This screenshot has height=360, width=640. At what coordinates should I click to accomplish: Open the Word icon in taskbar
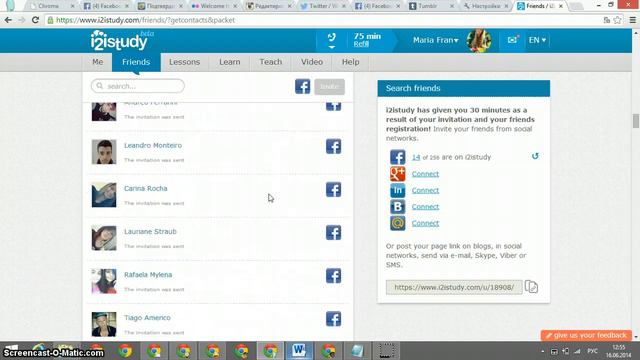299,351
